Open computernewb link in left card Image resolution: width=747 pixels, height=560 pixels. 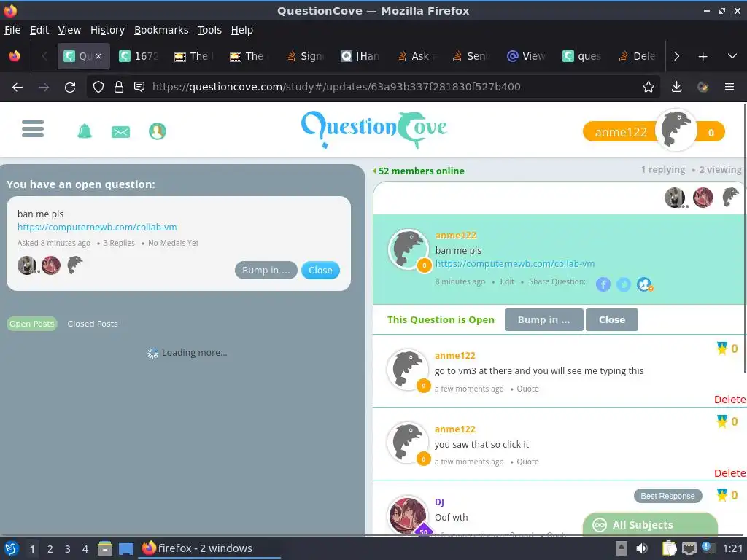(97, 227)
